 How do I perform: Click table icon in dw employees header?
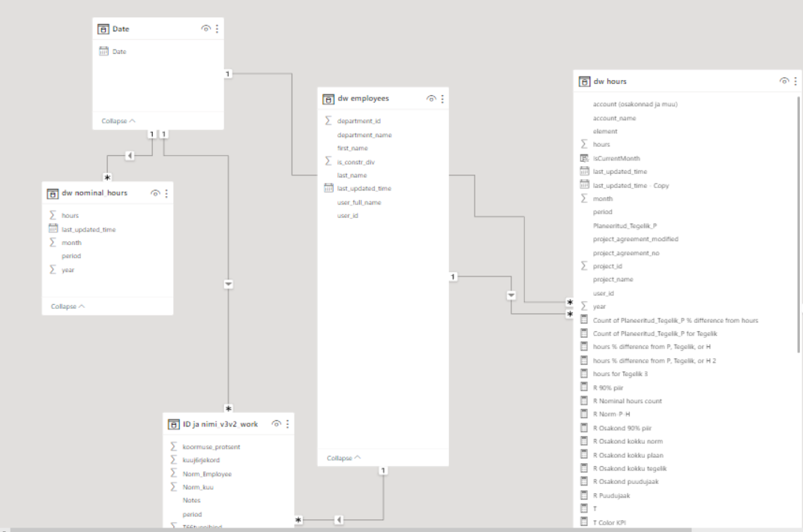click(x=328, y=99)
